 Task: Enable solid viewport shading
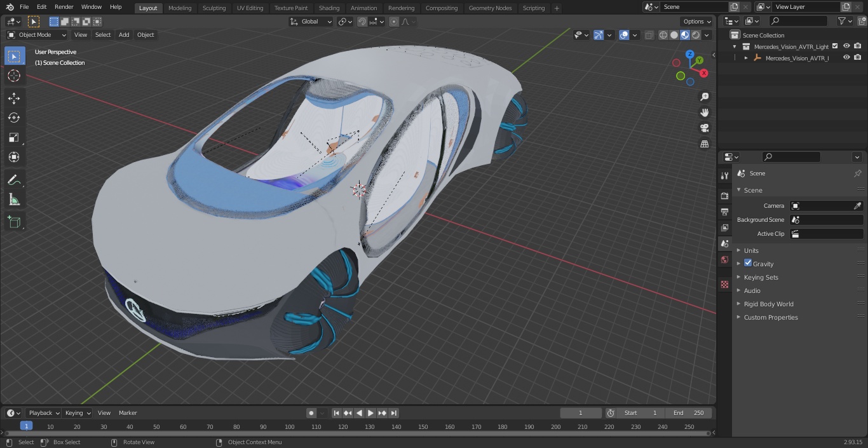(674, 35)
